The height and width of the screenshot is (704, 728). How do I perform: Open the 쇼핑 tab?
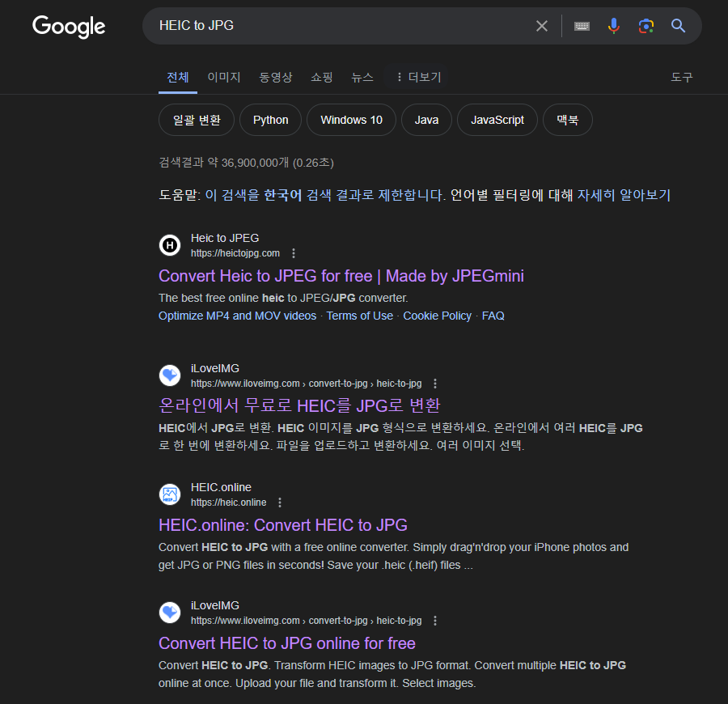(322, 77)
